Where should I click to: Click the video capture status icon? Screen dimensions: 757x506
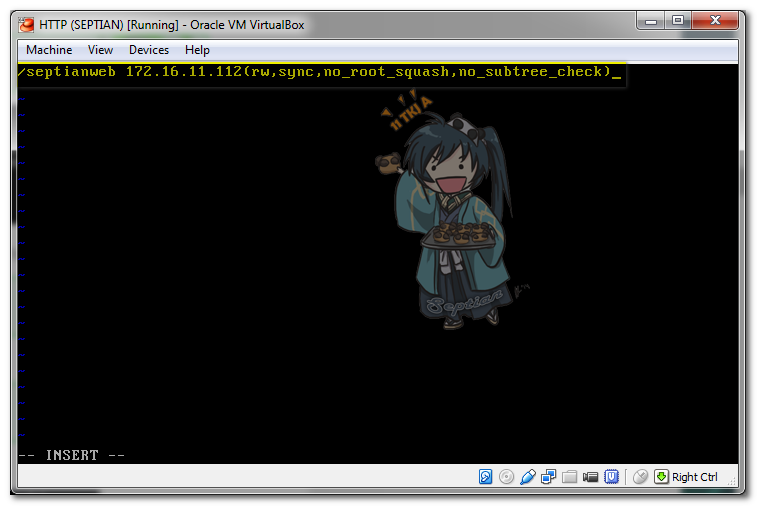click(x=590, y=477)
